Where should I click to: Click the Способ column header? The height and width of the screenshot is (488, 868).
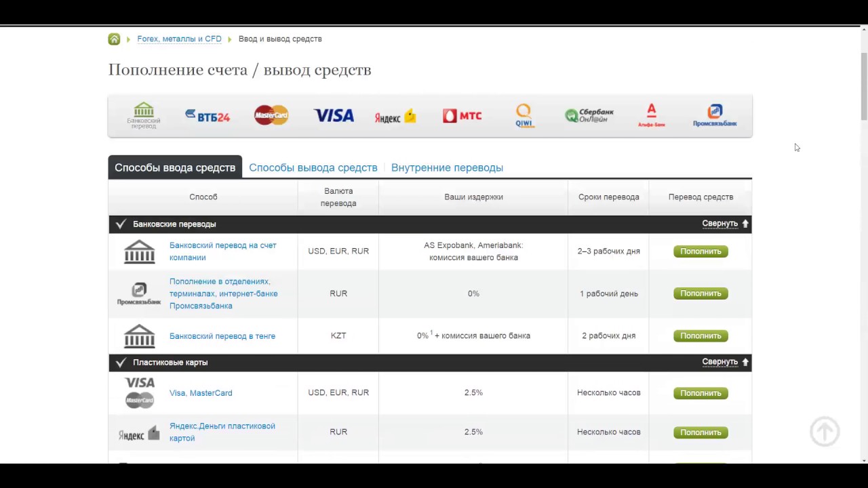(203, 197)
